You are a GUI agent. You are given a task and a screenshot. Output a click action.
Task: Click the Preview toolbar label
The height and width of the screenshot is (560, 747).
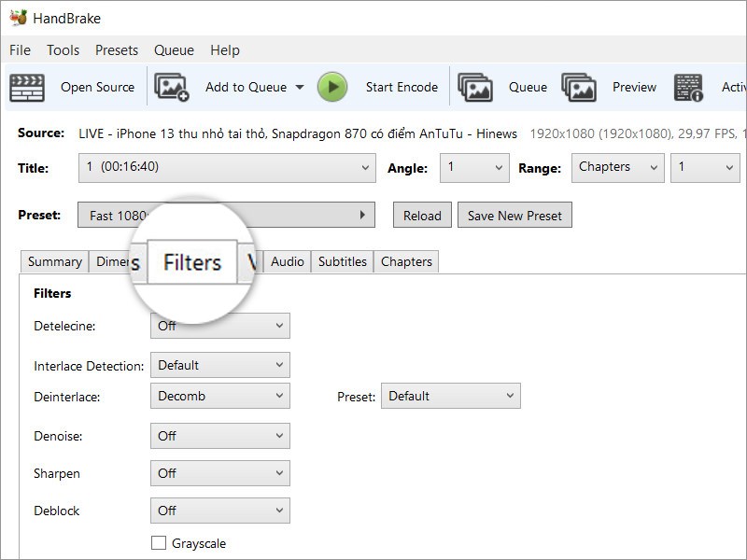634,87
